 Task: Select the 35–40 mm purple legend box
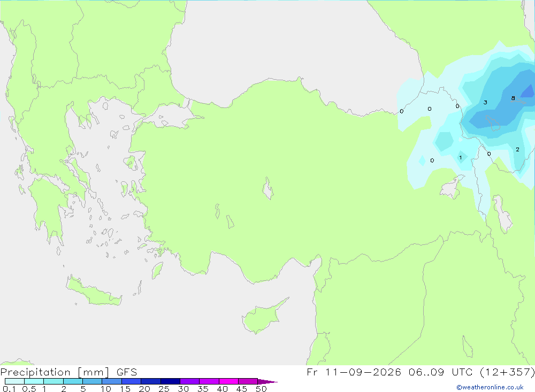click(209, 381)
